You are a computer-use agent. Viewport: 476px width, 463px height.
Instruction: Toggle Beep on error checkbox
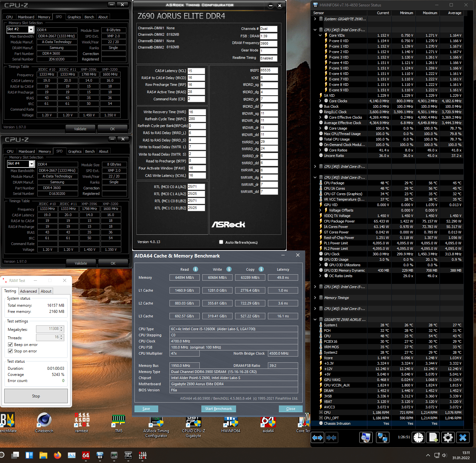pos(10,345)
